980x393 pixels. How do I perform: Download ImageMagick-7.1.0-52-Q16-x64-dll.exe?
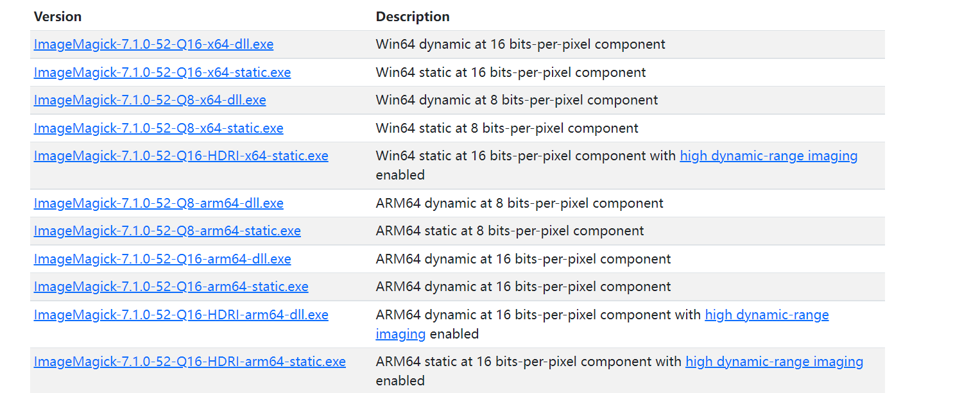(x=153, y=45)
